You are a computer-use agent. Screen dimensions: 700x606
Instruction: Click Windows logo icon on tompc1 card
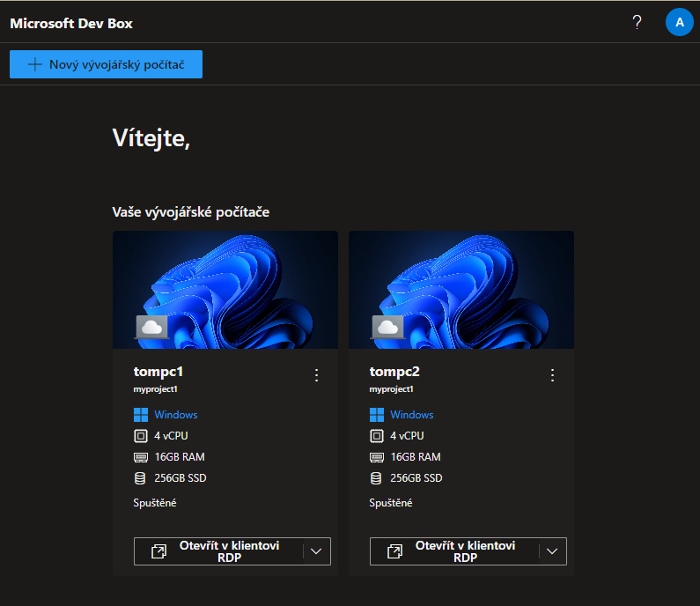(x=141, y=415)
